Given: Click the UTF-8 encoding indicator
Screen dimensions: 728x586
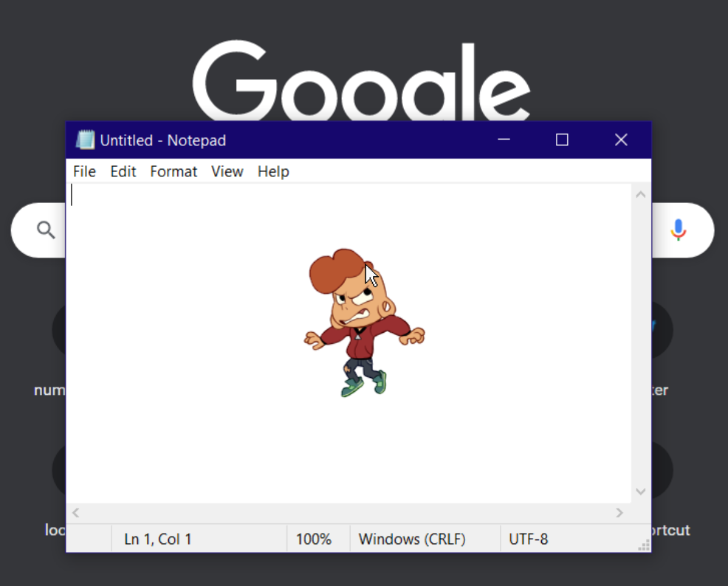Looking at the screenshot, I should (x=529, y=539).
